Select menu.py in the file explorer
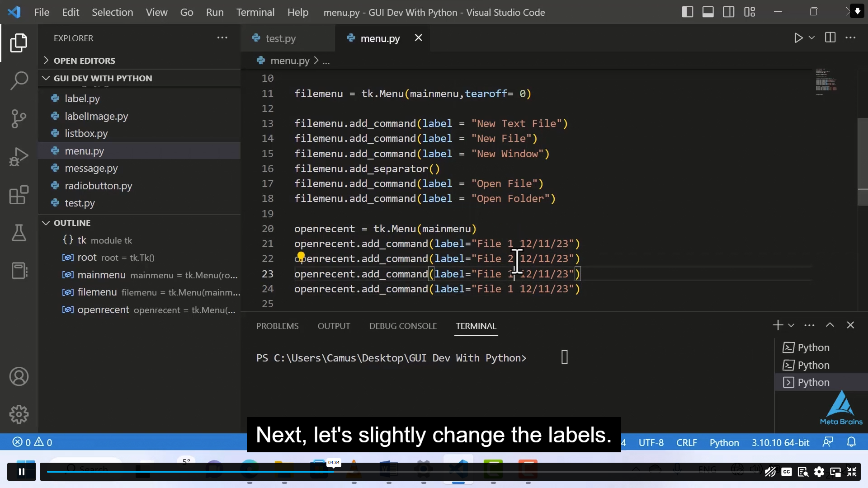Viewport: 868px width, 488px height. point(84,151)
